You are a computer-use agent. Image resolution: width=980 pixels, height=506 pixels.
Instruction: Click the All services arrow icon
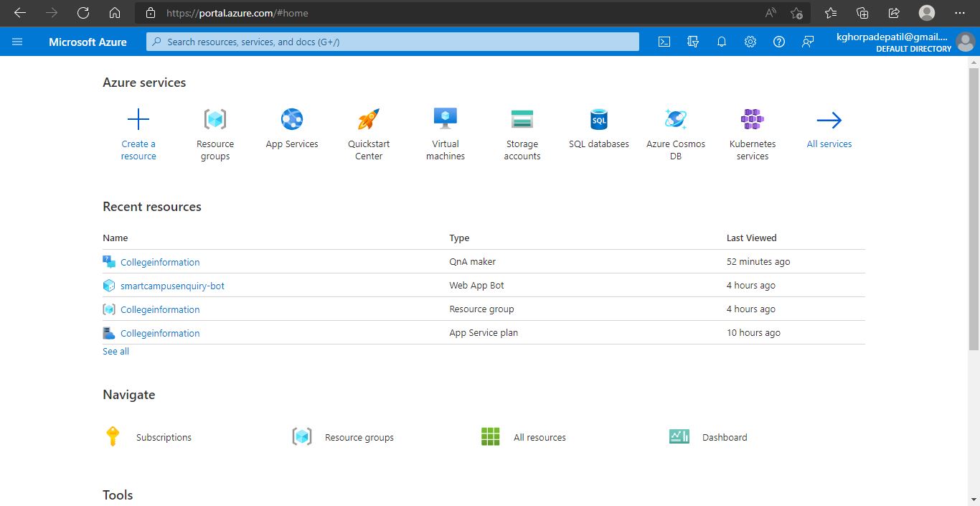[x=829, y=120]
